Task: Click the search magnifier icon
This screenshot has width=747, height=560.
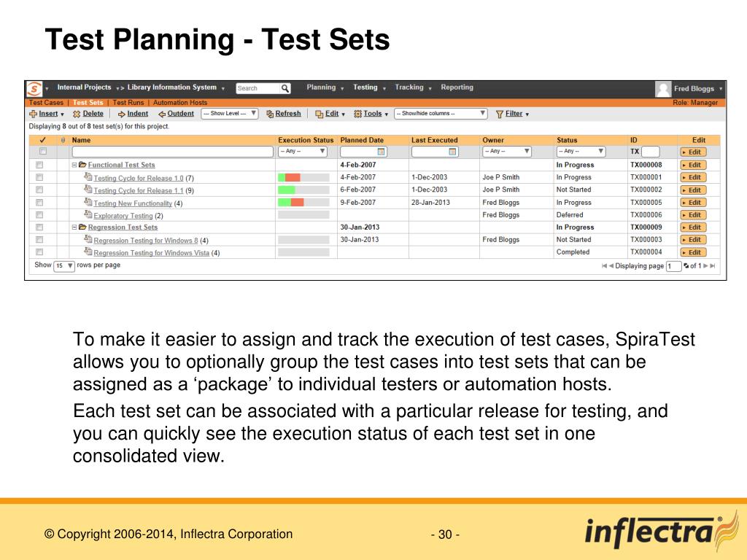Action: [285, 88]
